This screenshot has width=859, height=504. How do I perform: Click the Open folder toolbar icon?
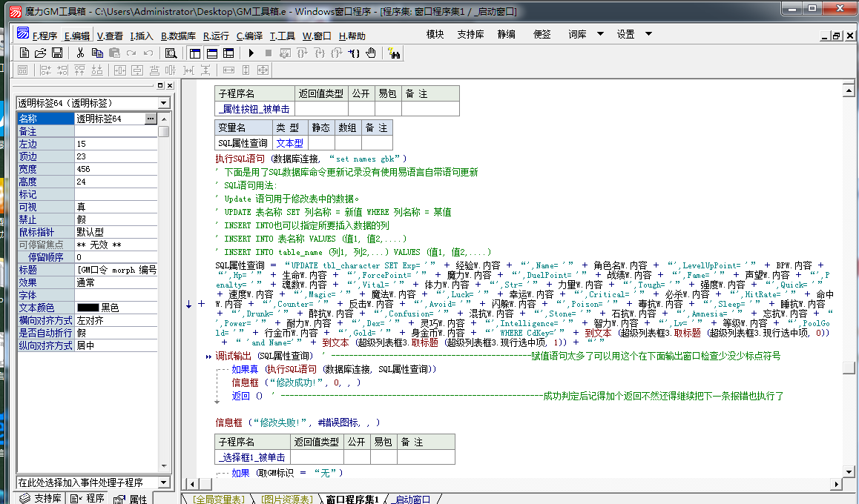point(40,53)
